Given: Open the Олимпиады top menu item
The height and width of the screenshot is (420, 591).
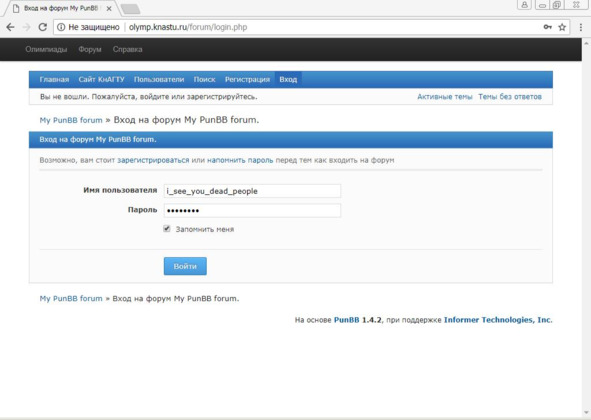Looking at the screenshot, I should (46, 49).
